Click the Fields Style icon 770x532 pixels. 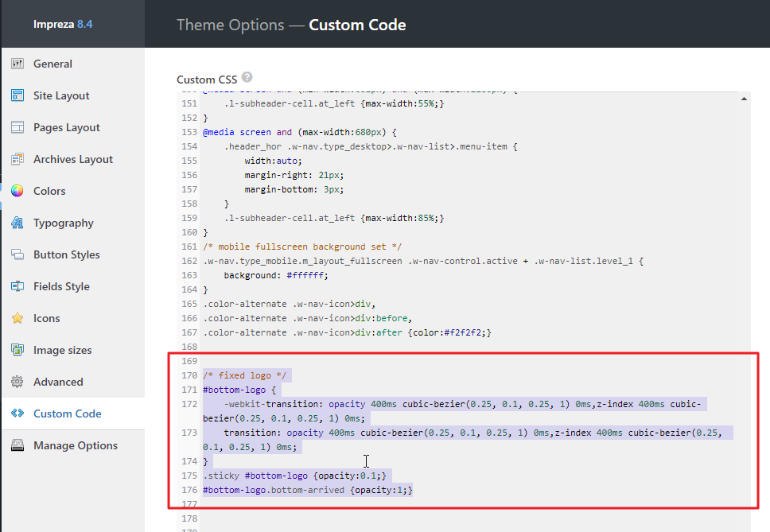point(17,286)
